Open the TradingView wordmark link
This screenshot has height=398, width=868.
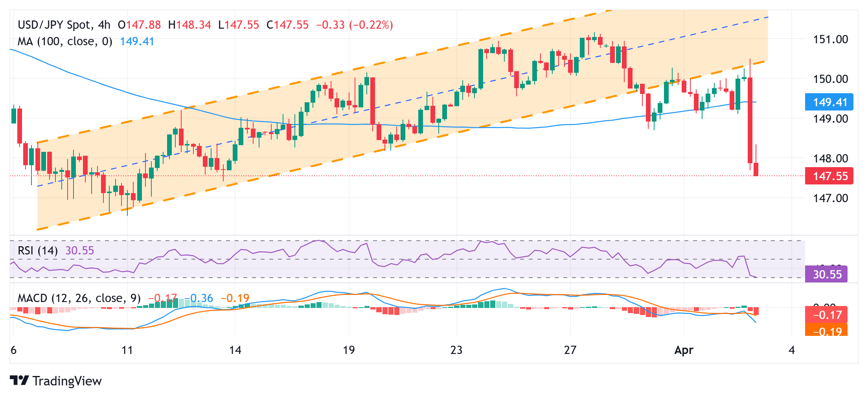(x=67, y=381)
